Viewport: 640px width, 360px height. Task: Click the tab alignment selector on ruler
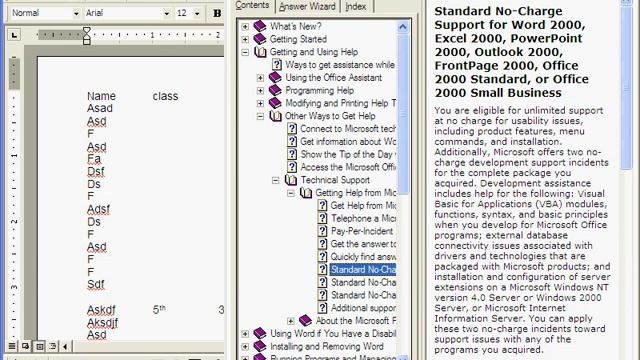(14, 35)
